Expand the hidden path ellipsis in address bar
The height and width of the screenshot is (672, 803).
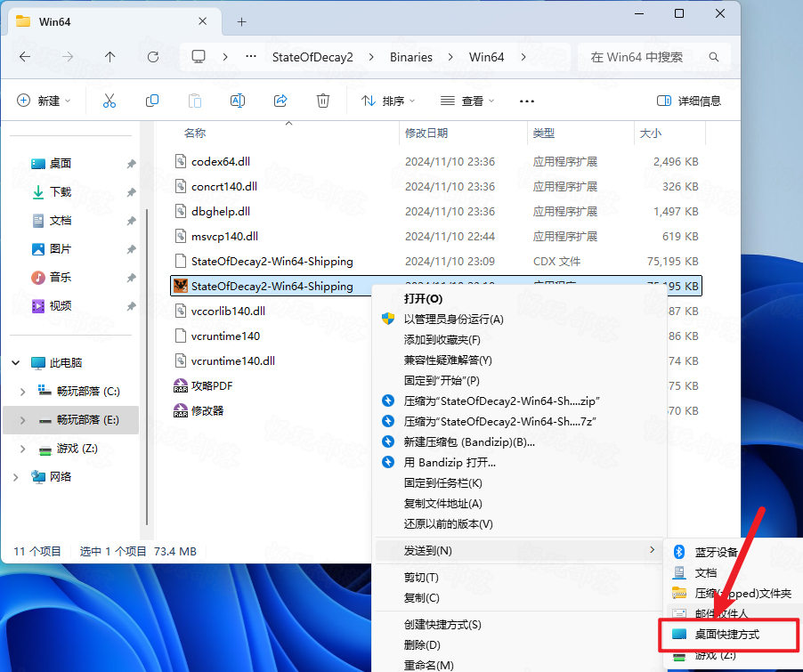[251, 56]
